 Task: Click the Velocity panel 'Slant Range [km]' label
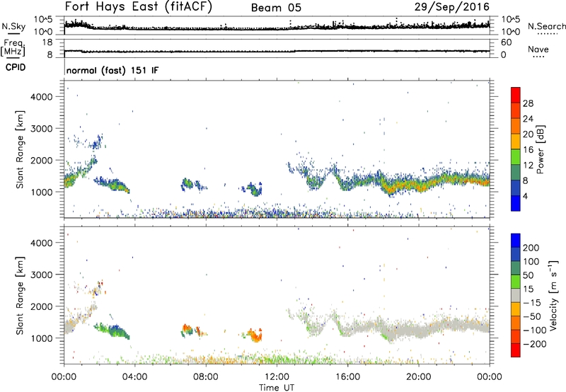click(x=20, y=295)
